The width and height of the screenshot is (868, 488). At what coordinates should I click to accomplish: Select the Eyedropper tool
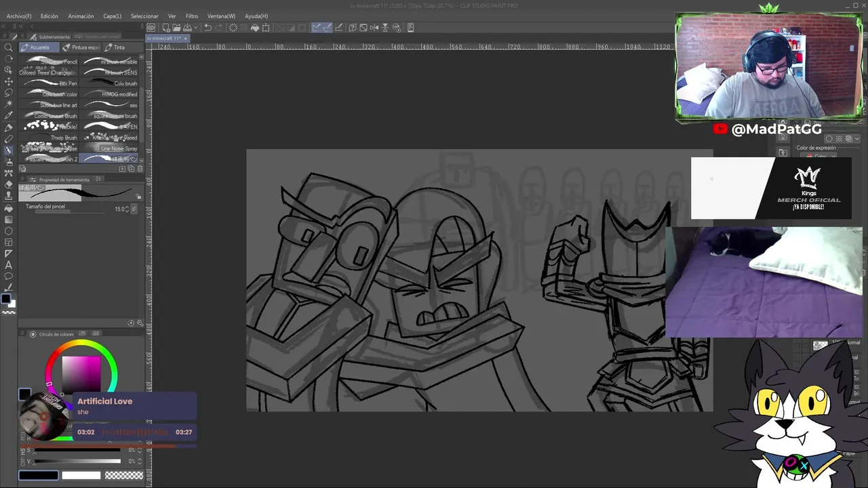click(9, 116)
